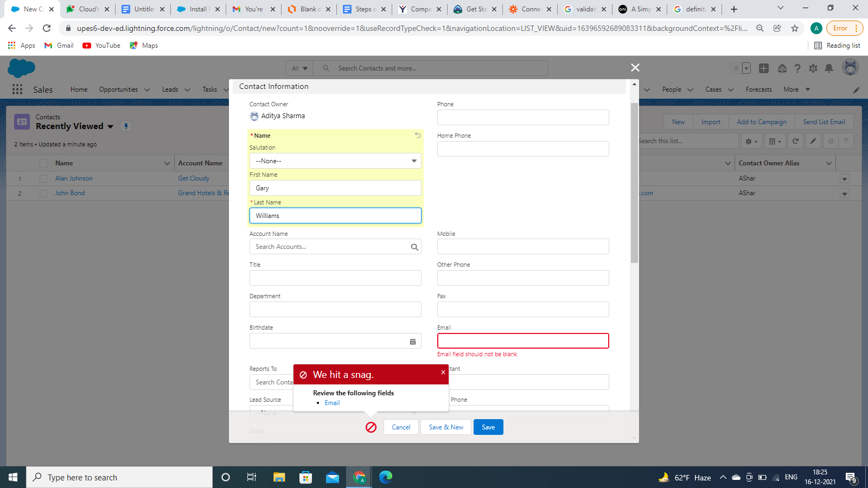Focus the Title input field
The height and width of the screenshot is (488, 868).
pos(335,278)
